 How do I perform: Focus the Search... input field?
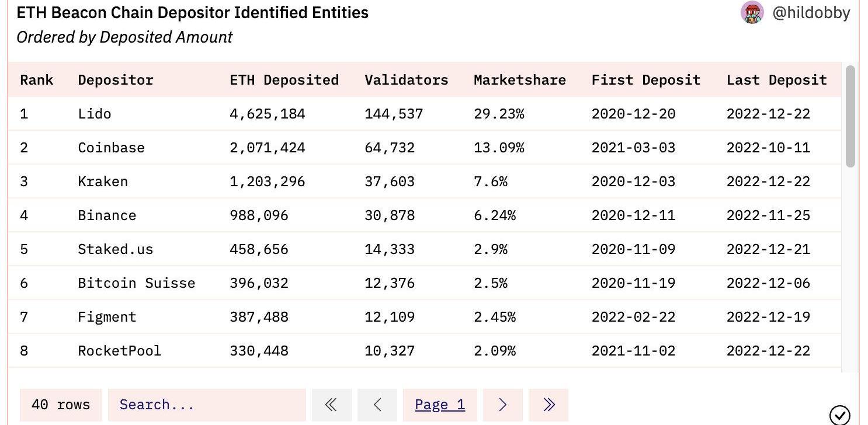pos(207,405)
